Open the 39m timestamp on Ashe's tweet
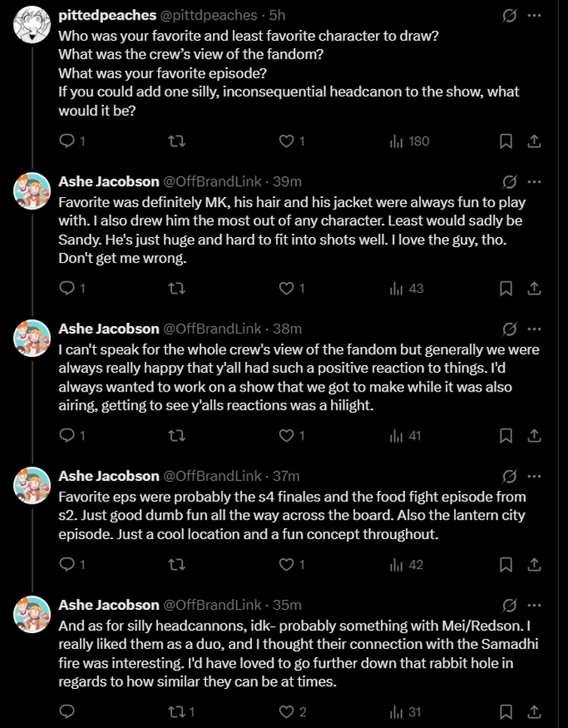This screenshot has height=728, width=568. [286, 181]
